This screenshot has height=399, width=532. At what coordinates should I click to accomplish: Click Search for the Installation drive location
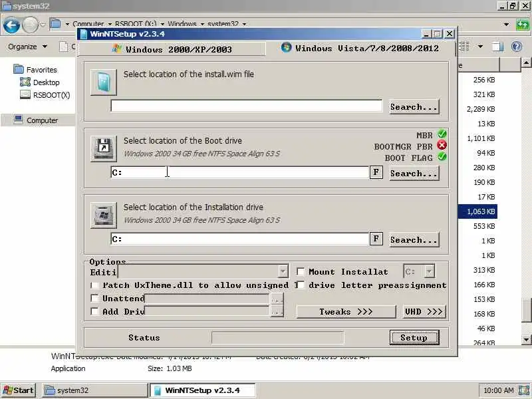[414, 240]
